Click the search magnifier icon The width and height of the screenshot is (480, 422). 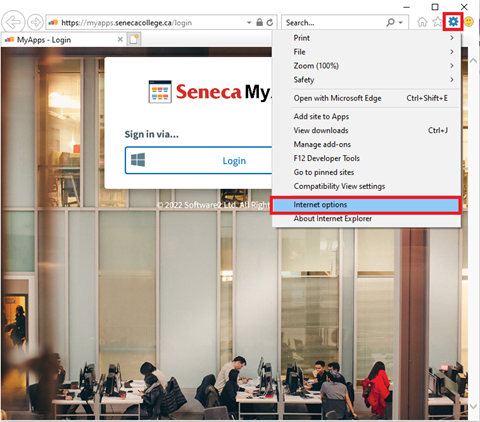pyautogui.click(x=390, y=22)
